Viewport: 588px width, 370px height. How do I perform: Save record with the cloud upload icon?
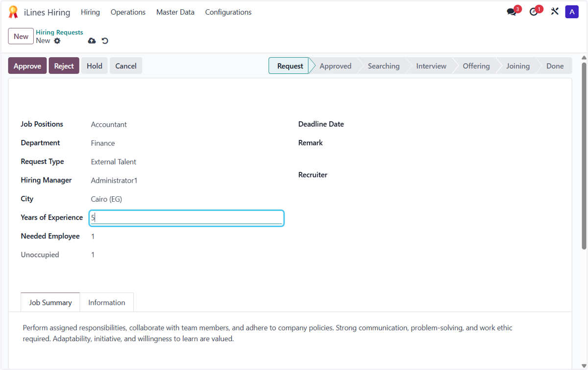point(92,41)
